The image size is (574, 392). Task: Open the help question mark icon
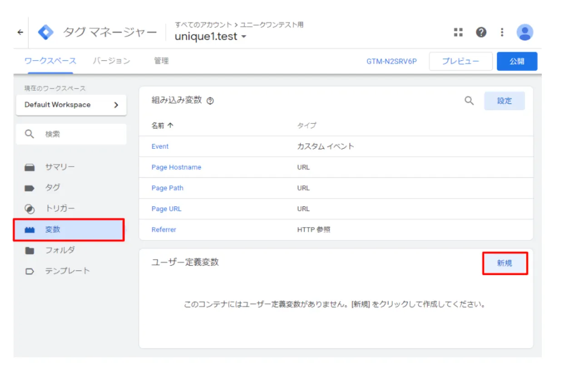point(481,32)
